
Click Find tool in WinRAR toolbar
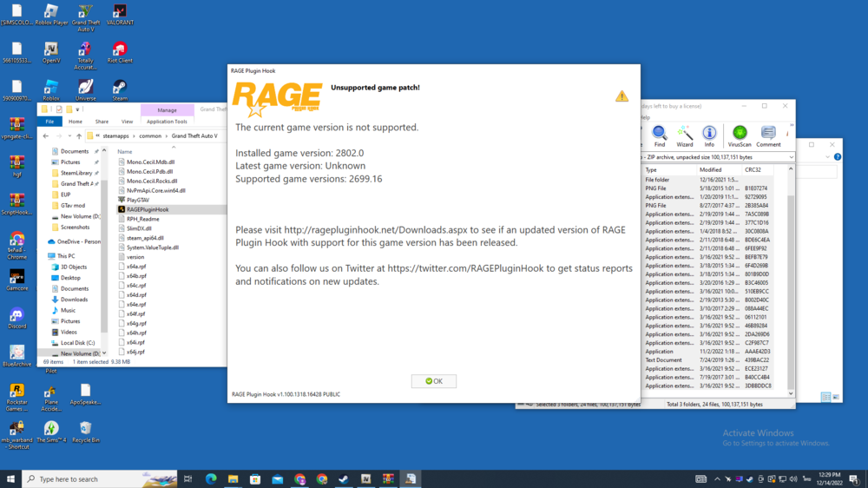point(660,135)
